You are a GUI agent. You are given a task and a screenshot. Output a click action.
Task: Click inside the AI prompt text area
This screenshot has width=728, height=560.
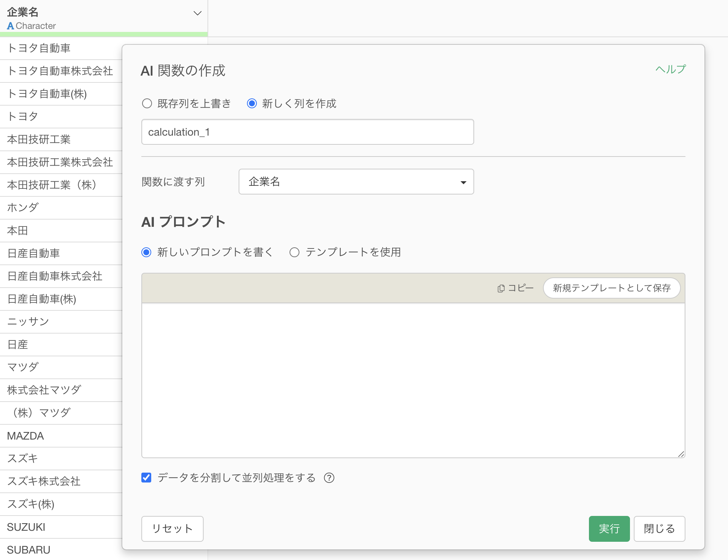(x=413, y=380)
